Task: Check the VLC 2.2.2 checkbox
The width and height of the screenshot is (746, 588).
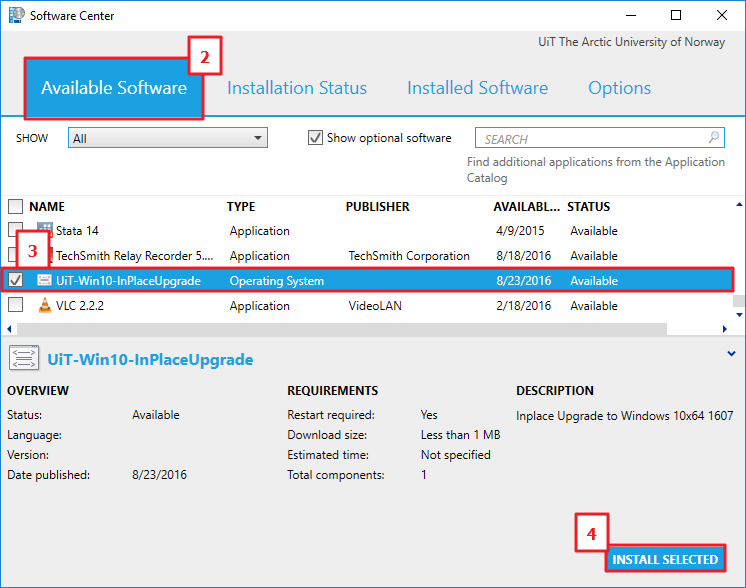Action: click(15, 306)
